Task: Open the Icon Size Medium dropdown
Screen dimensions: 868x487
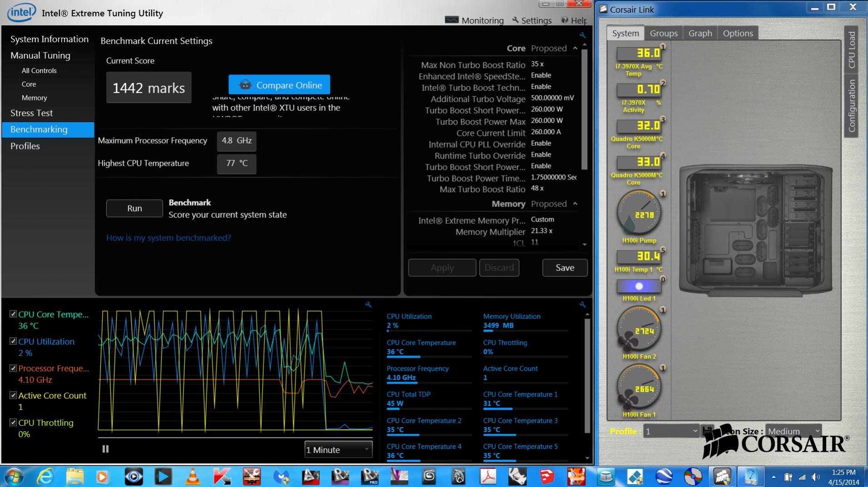Action: [x=794, y=431]
